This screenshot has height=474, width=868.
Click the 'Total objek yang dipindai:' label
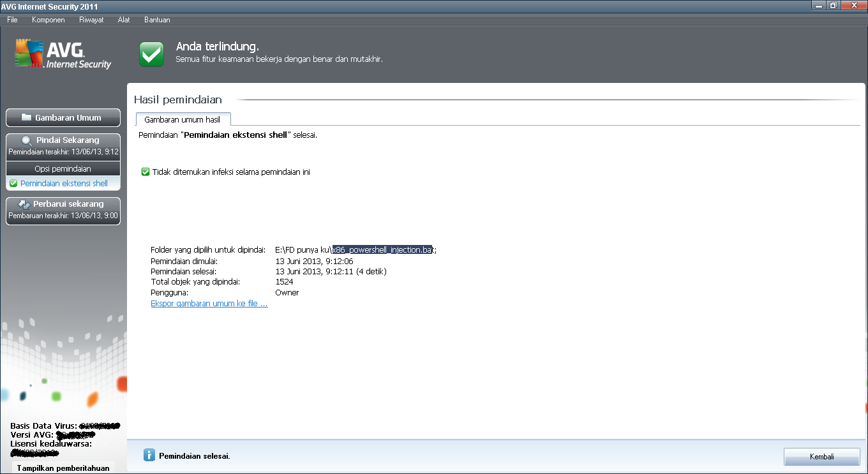[x=195, y=281]
